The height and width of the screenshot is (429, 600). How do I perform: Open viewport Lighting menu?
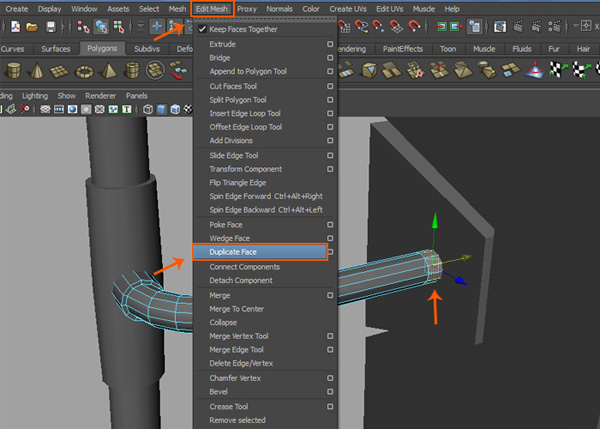(x=35, y=96)
